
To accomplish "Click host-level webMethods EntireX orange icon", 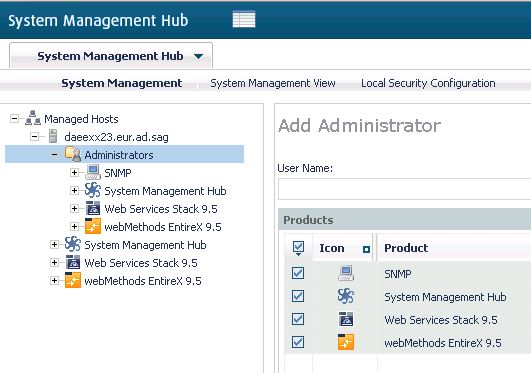I will pyautogui.click(x=73, y=280).
